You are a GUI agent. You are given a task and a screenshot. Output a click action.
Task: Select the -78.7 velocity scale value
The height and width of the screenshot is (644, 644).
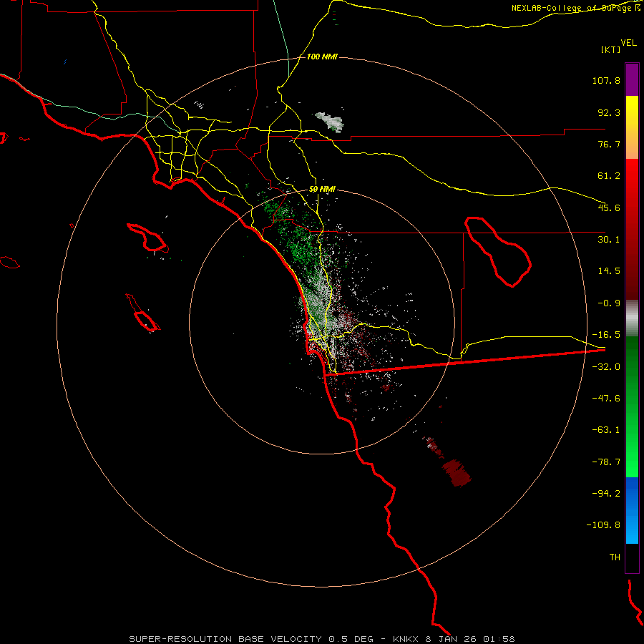click(606, 462)
